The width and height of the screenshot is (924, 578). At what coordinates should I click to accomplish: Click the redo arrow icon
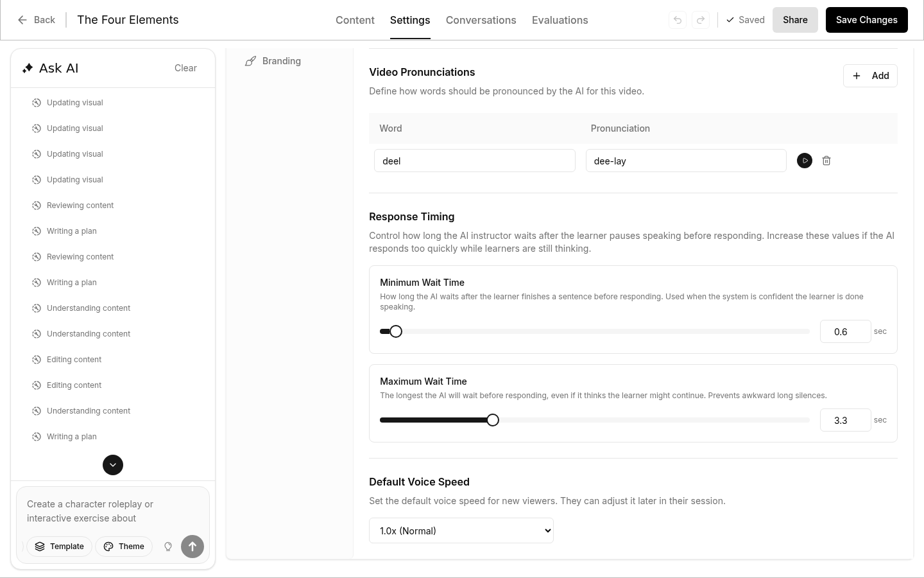[701, 20]
